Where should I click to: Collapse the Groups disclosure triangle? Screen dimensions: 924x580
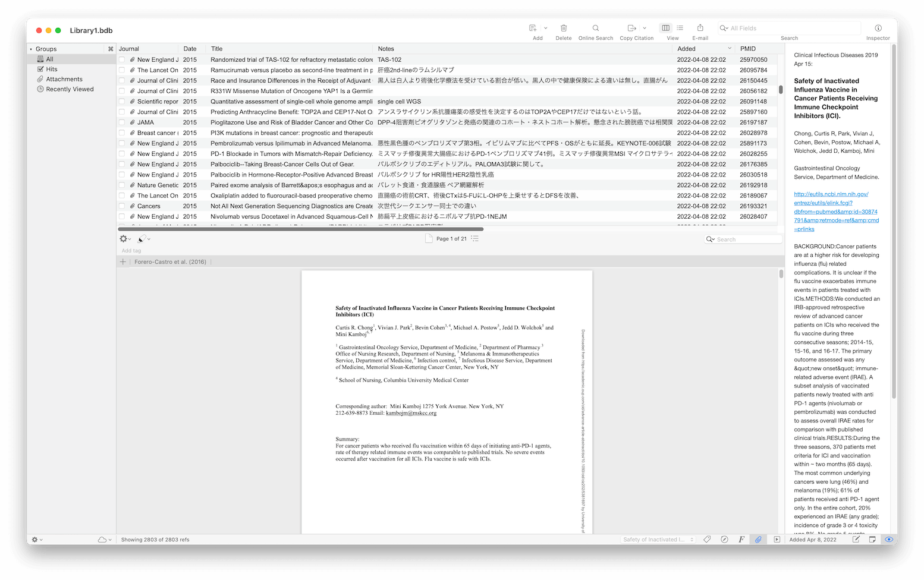(x=32, y=49)
